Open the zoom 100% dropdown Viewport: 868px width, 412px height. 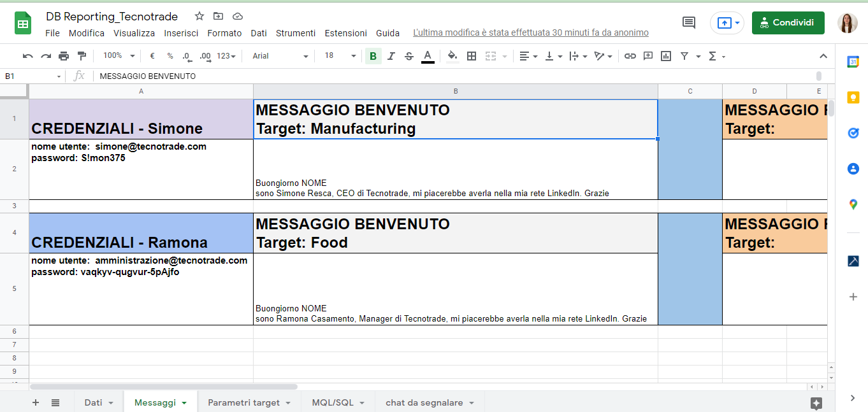pyautogui.click(x=119, y=56)
